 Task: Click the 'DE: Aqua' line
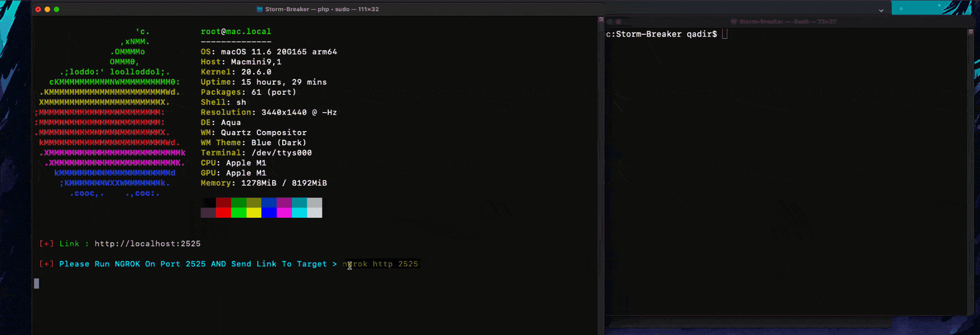coord(221,122)
